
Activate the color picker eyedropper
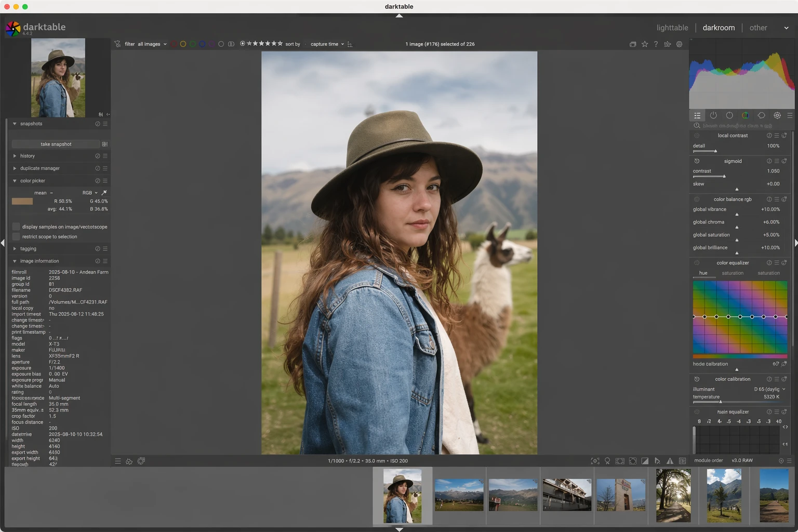pyautogui.click(x=104, y=193)
